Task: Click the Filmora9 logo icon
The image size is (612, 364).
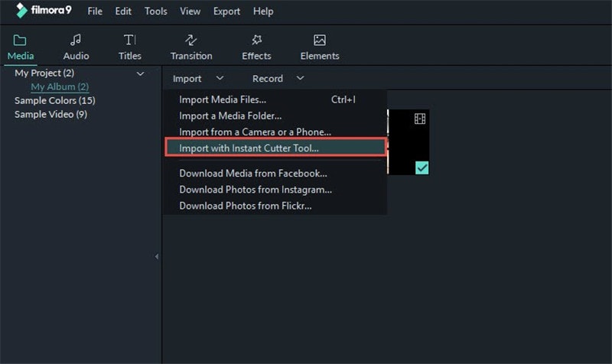Action: (x=21, y=11)
